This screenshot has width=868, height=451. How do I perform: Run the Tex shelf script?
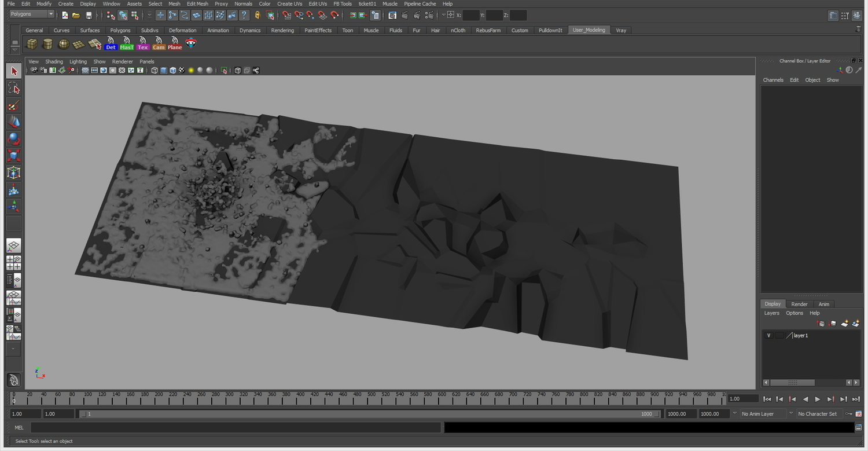click(142, 44)
